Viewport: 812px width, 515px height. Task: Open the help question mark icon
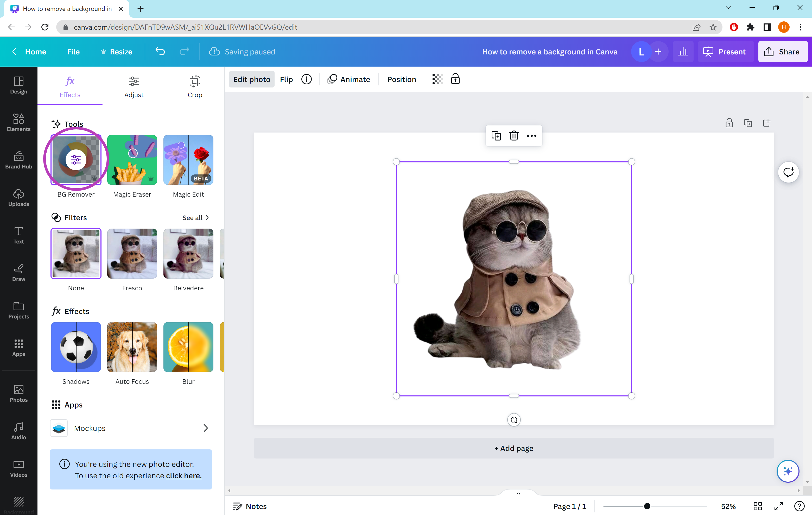799,506
